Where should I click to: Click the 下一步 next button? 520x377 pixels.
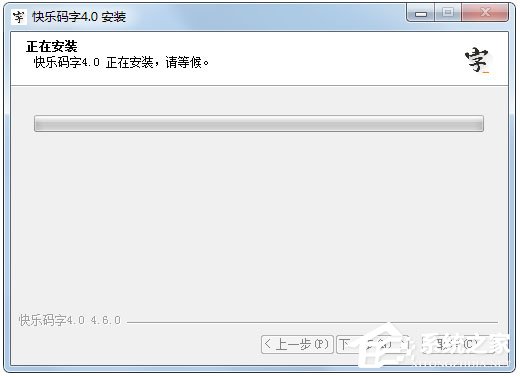(373, 344)
